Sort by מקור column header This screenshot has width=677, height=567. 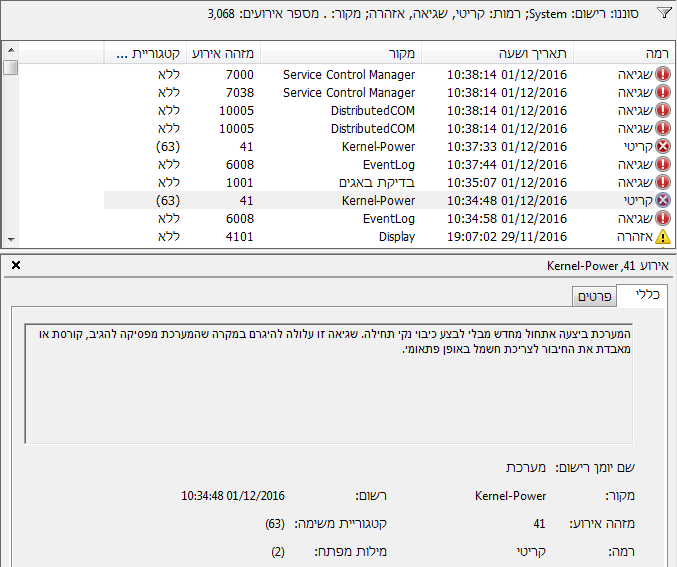pyautogui.click(x=340, y=54)
